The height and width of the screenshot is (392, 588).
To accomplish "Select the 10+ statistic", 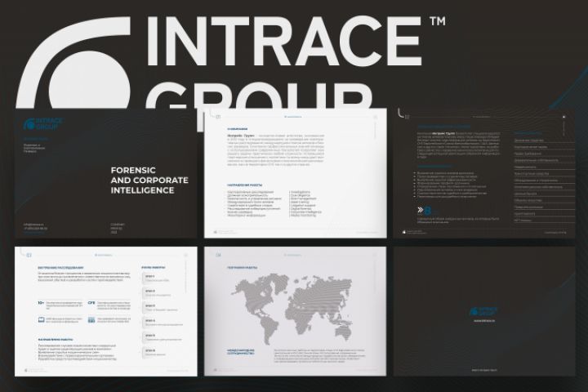I will pos(41,302).
